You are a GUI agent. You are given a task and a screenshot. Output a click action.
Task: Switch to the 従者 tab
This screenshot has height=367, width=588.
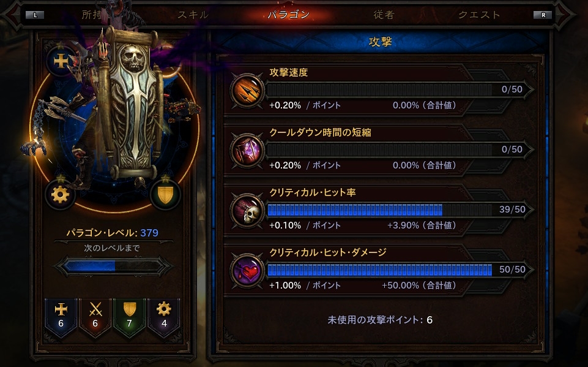click(384, 15)
